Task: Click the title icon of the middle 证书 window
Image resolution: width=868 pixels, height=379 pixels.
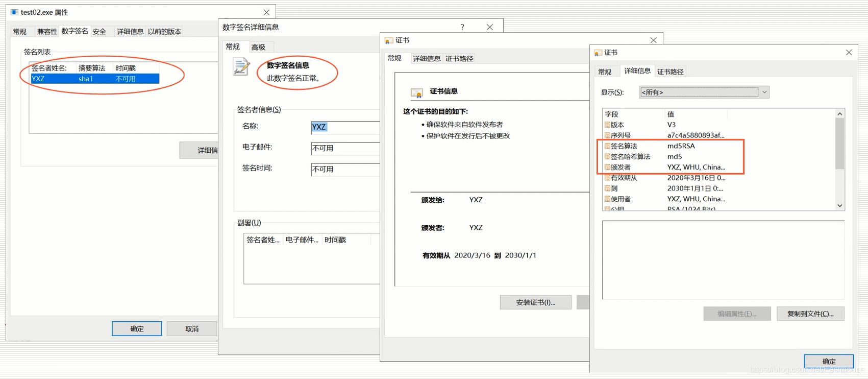Action: pos(389,40)
